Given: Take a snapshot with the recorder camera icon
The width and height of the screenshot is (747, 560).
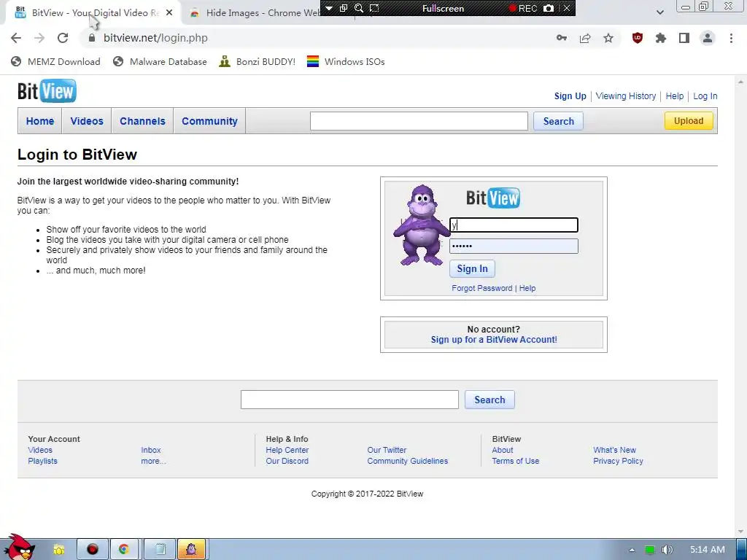Looking at the screenshot, I should [x=549, y=8].
